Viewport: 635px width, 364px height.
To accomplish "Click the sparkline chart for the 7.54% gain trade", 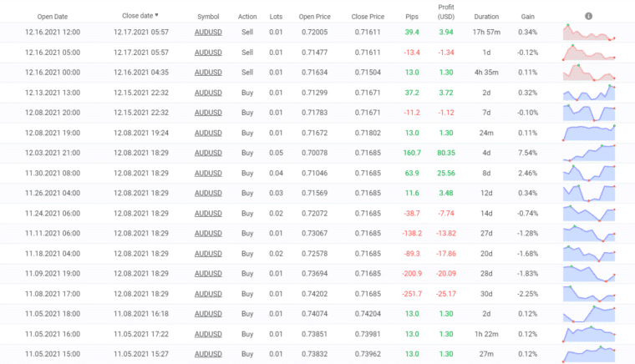I will coord(589,153).
